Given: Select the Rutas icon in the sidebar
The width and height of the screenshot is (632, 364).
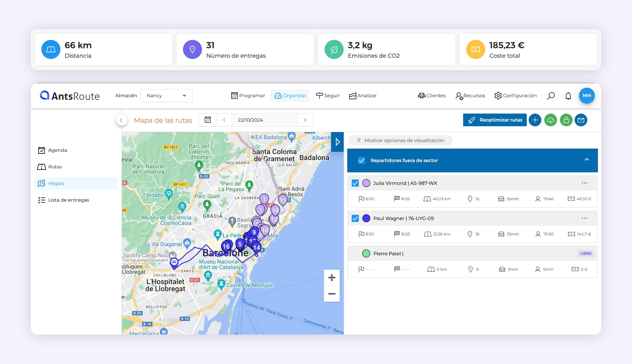Looking at the screenshot, I should (42, 166).
